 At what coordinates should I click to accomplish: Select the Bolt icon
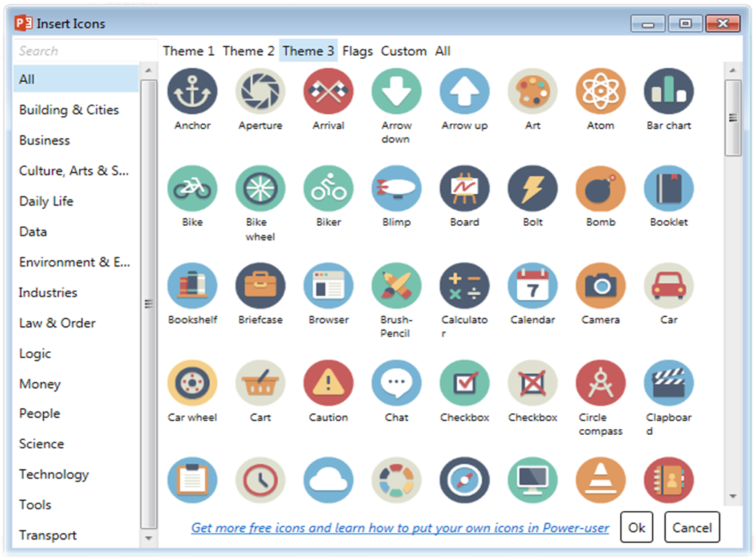[532, 189]
